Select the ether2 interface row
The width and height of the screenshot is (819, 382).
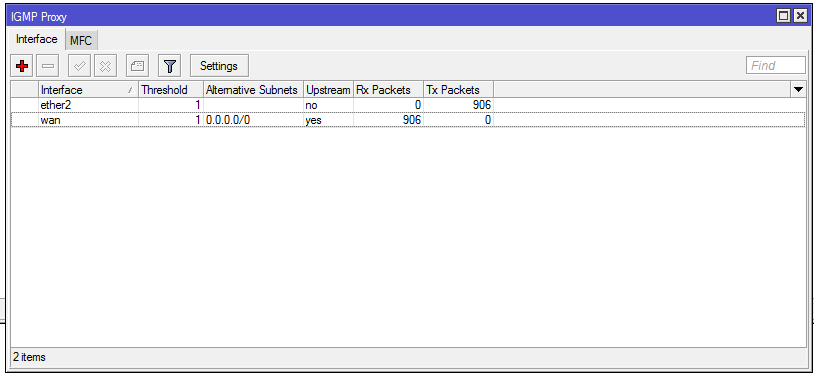(408, 105)
